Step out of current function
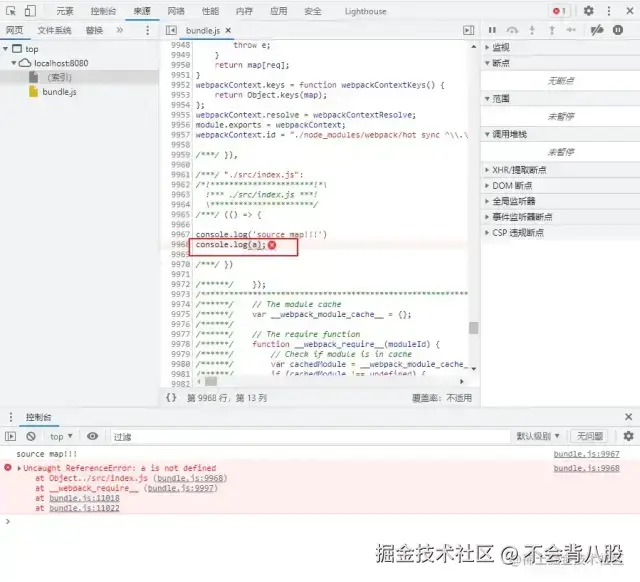Image resolution: width=640 pixels, height=582 pixels. (552, 30)
